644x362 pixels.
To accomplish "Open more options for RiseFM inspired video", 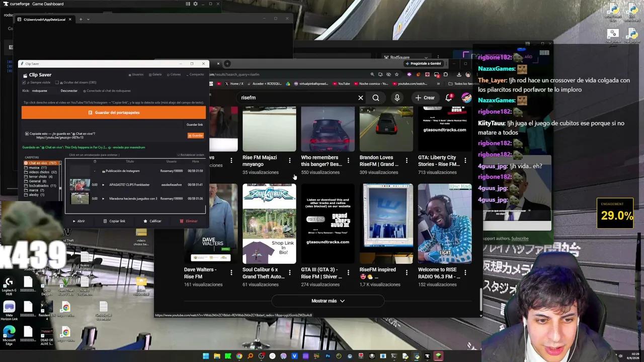I will 407,273.
